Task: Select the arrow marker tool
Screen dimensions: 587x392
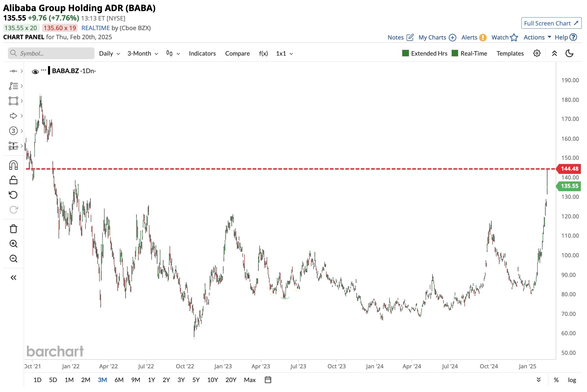Action: 13,116
